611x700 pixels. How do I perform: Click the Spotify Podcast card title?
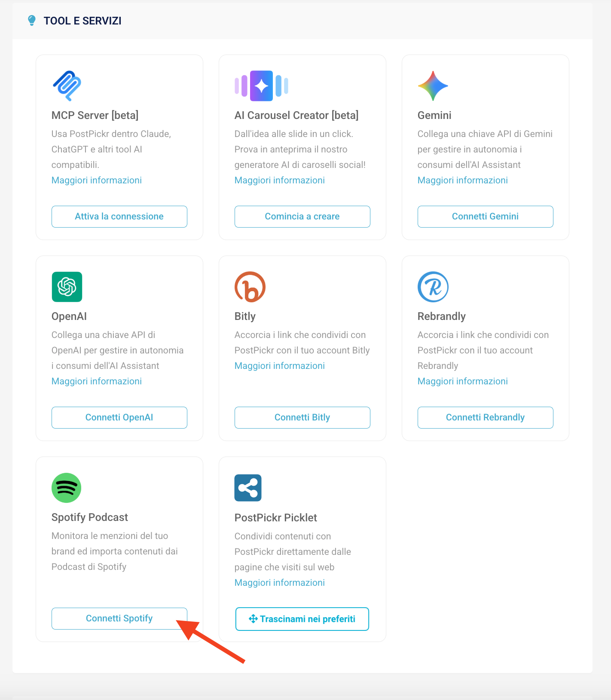pos(90,517)
